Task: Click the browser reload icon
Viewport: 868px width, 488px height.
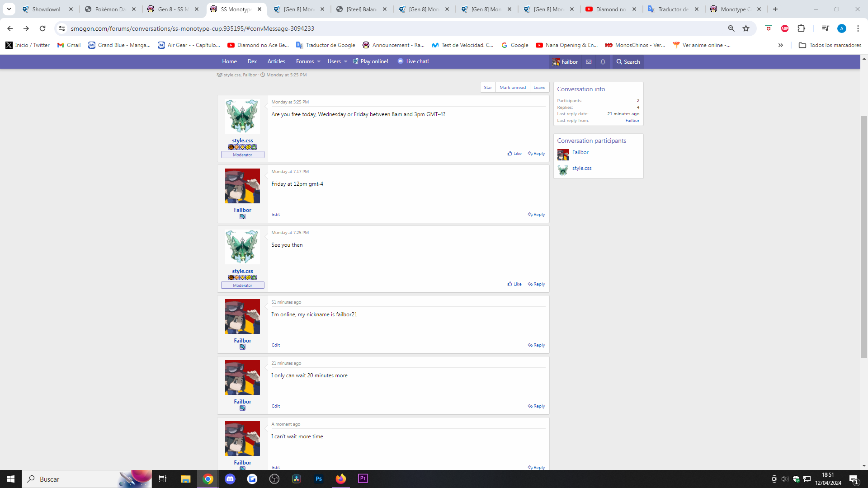Action: pos(42,28)
